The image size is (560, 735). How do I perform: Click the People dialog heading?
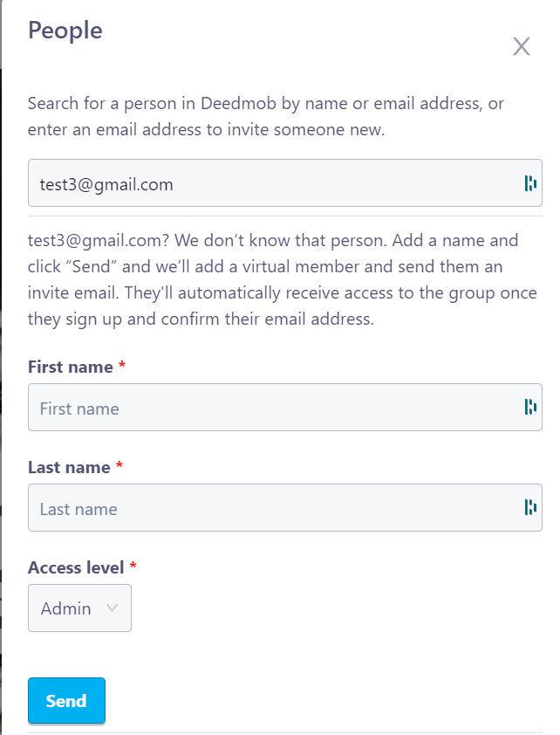pos(65,31)
